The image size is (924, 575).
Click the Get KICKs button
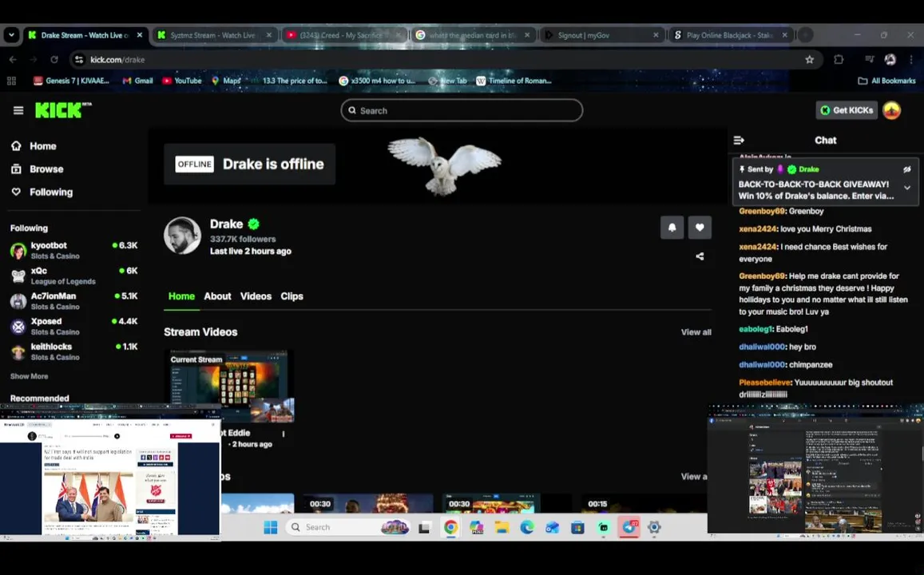click(x=847, y=110)
